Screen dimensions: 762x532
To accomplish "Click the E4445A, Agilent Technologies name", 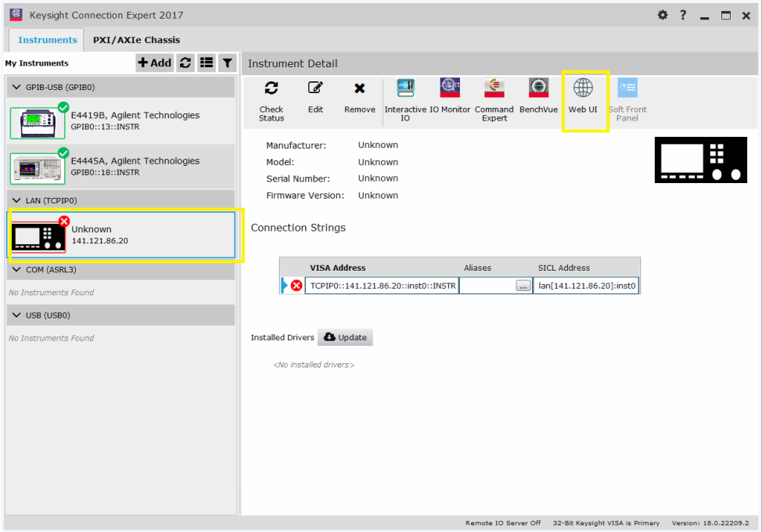I will point(135,161).
